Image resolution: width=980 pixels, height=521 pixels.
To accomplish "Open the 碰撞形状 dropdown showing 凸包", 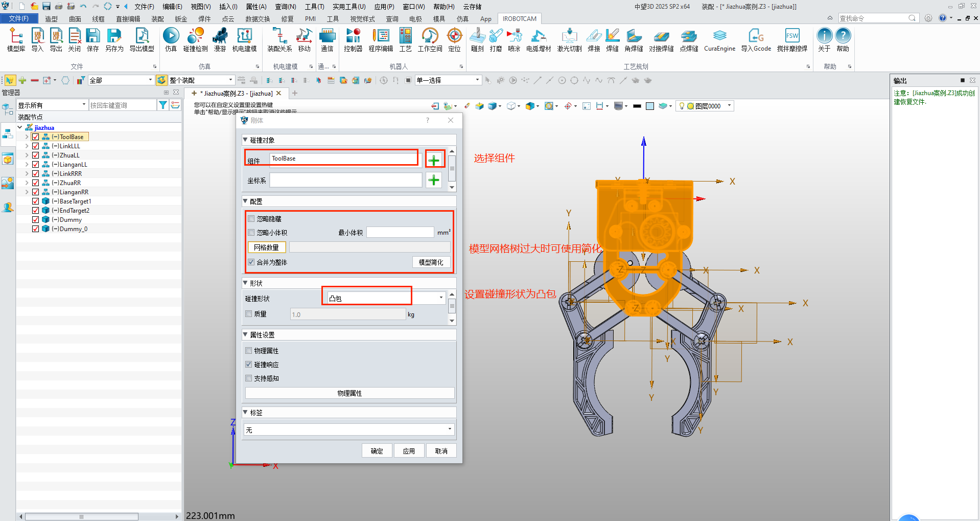I will (383, 298).
